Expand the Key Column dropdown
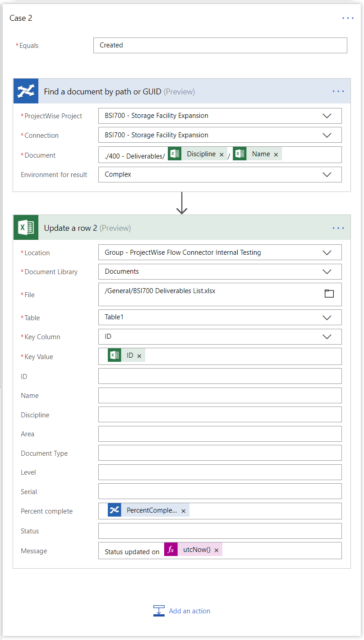The height and width of the screenshot is (640, 364). (x=327, y=336)
